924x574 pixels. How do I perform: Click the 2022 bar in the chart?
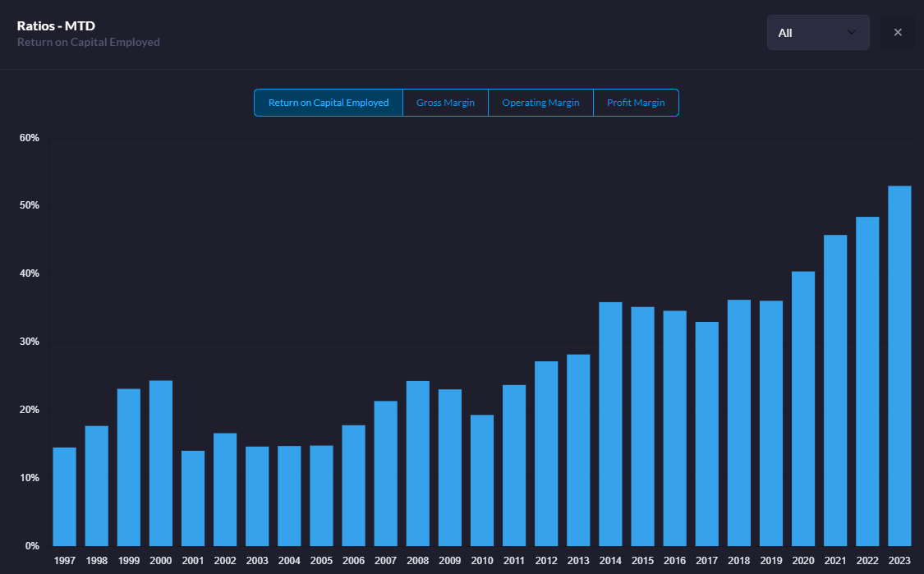[x=867, y=381]
